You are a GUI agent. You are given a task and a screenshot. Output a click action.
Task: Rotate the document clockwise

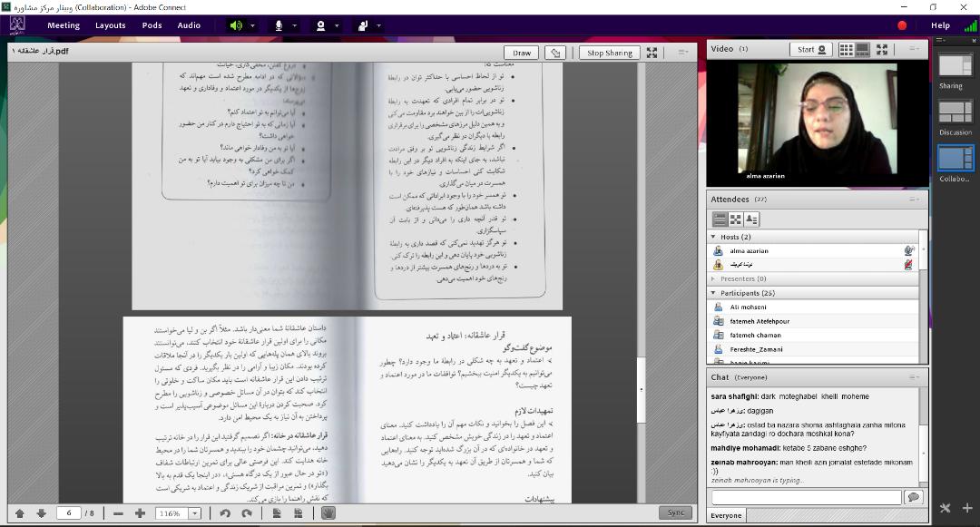[x=246, y=513]
